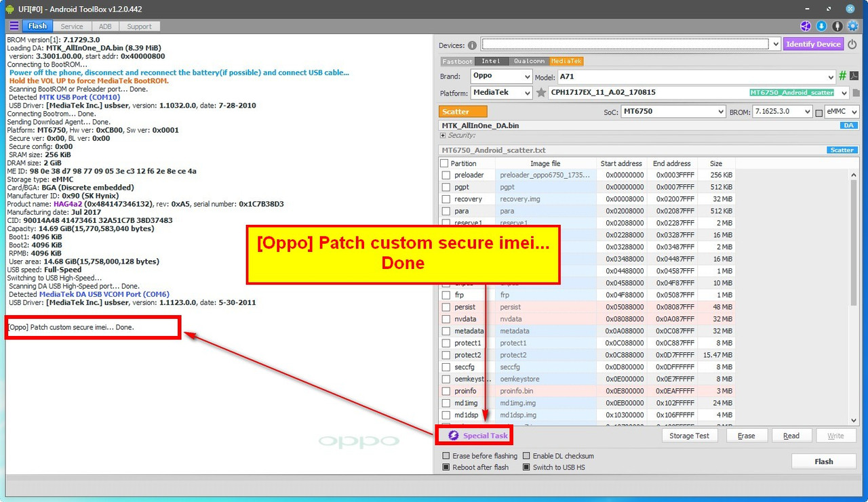Click the dark USB plug icon
The image size is (868, 502).
(837, 26)
